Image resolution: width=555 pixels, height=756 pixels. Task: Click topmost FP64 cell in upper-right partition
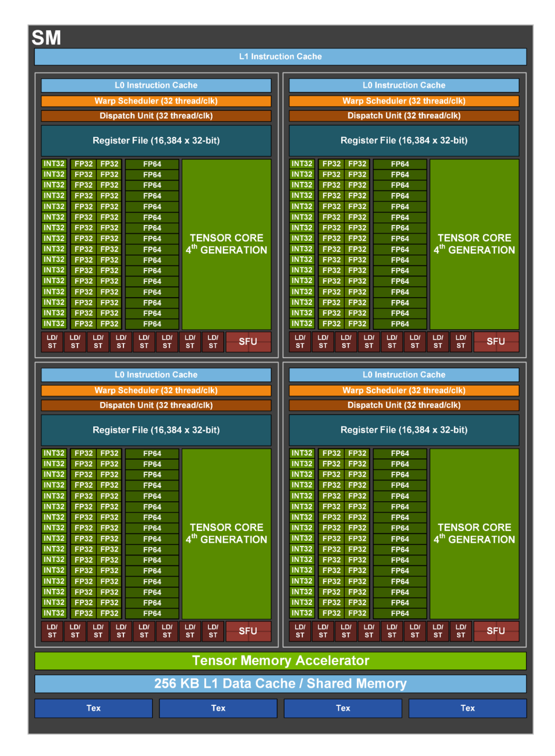tap(400, 164)
